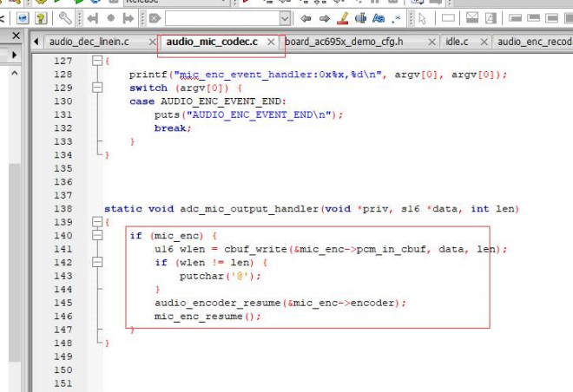Go to previous match with left arrow

point(306,18)
